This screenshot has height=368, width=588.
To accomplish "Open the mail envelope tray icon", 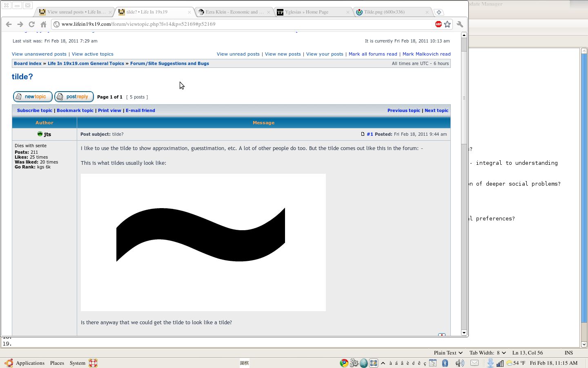I will (474, 363).
